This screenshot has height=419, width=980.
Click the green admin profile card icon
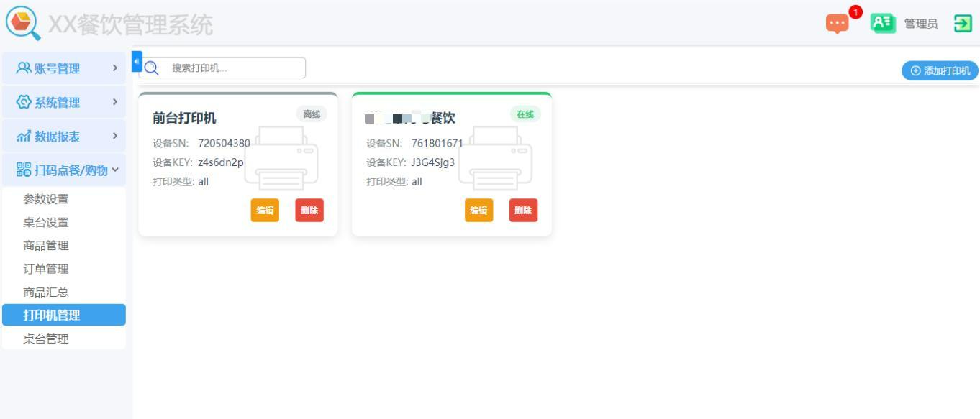click(882, 24)
